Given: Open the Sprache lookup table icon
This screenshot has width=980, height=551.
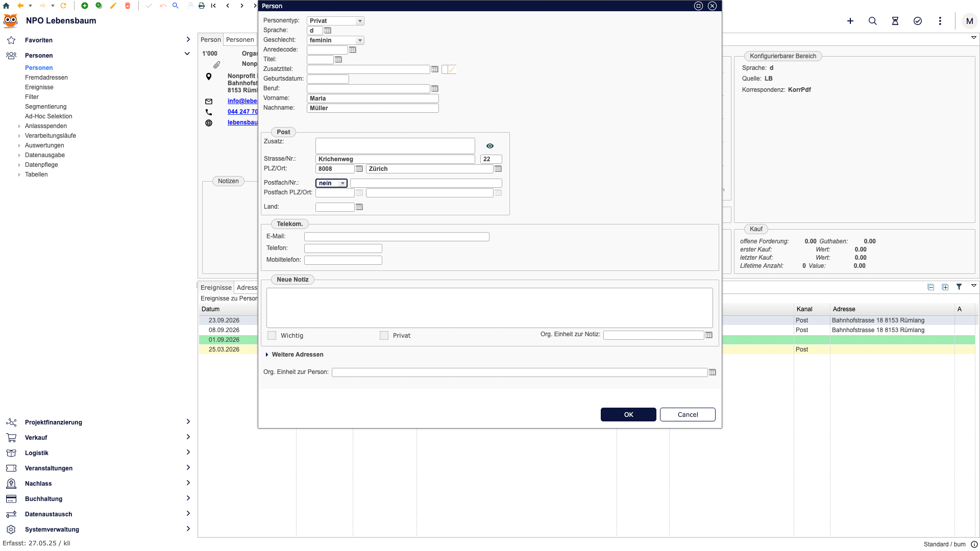Looking at the screenshot, I should pos(328,31).
